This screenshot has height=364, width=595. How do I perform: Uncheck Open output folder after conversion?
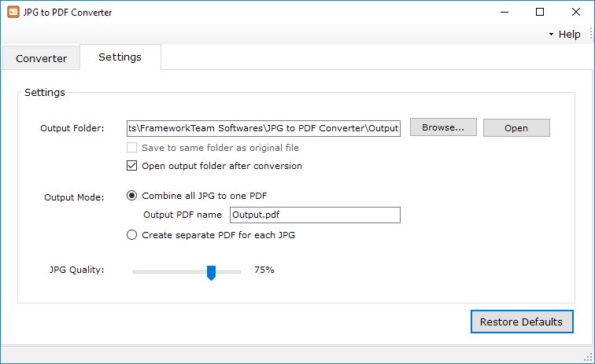point(131,166)
